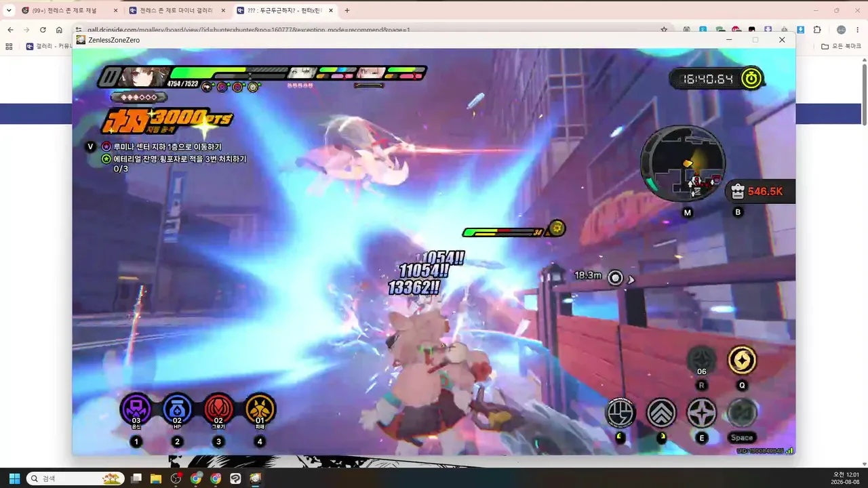Click the 3000 PTS score banner
Screen dimensions: 868x488
[167, 122]
